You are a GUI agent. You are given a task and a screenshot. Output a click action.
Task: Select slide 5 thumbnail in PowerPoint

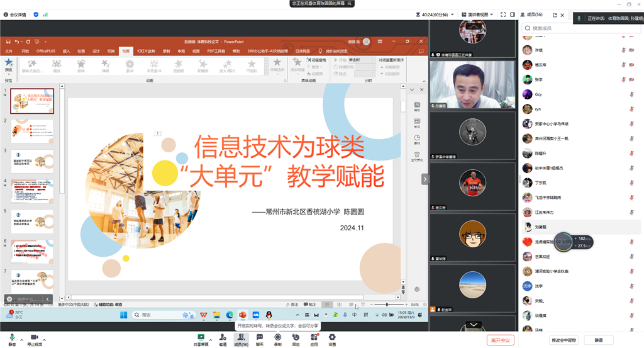(32, 222)
